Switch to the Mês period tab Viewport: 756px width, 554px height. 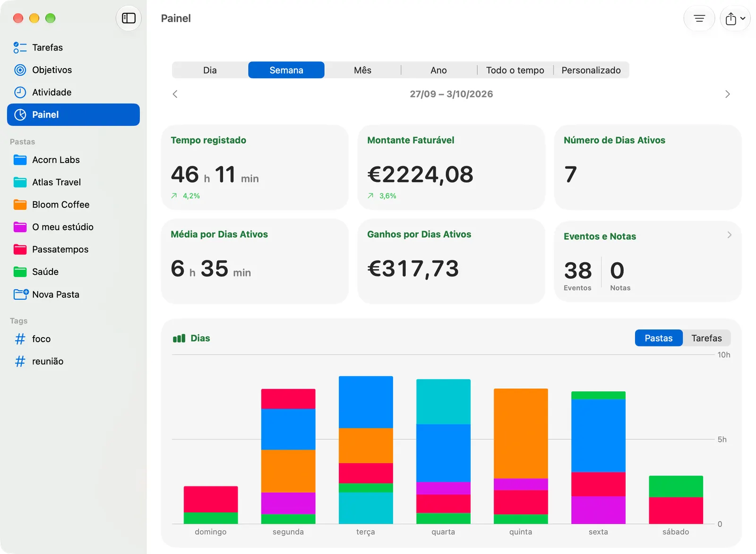[x=362, y=70]
